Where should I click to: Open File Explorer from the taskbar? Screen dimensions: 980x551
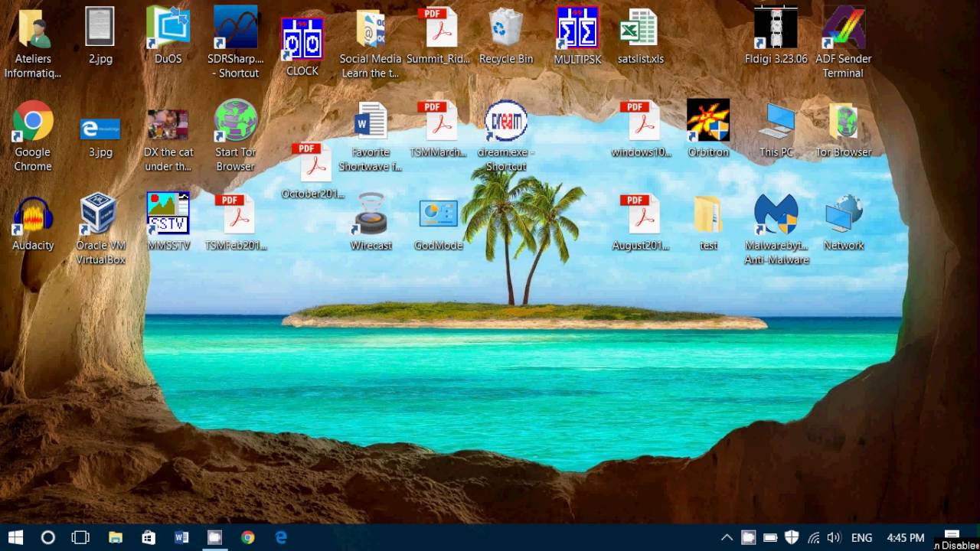(x=116, y=537)
